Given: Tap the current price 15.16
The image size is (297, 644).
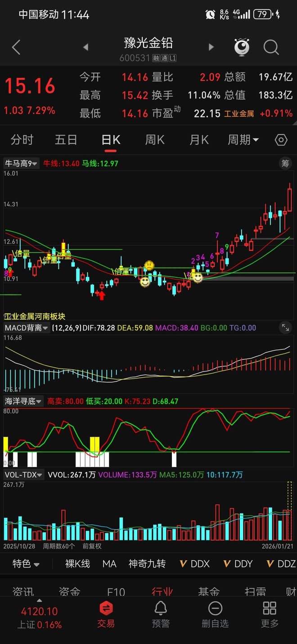Looking at the screenshot, I should click(30, 86).
